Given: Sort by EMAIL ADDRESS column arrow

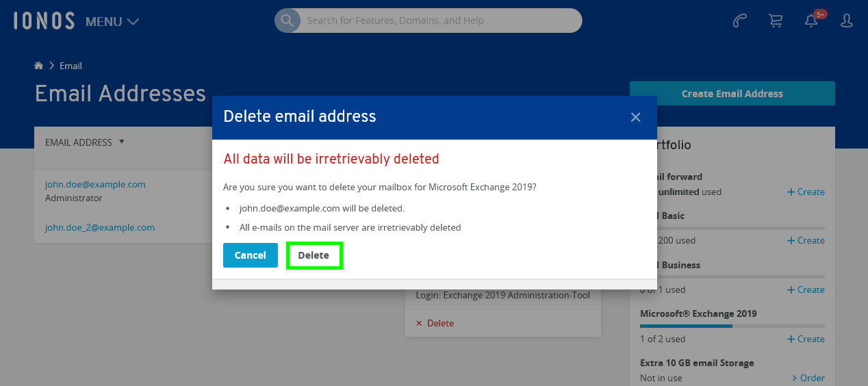Looking at the screenshot, I should pos(122,142).
